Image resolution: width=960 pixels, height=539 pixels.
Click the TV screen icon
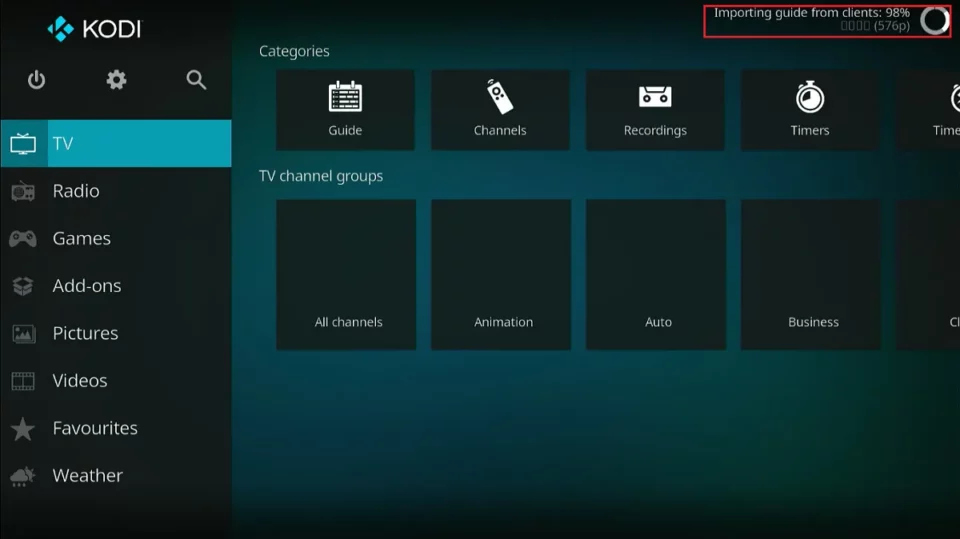[x=23, y=144]
